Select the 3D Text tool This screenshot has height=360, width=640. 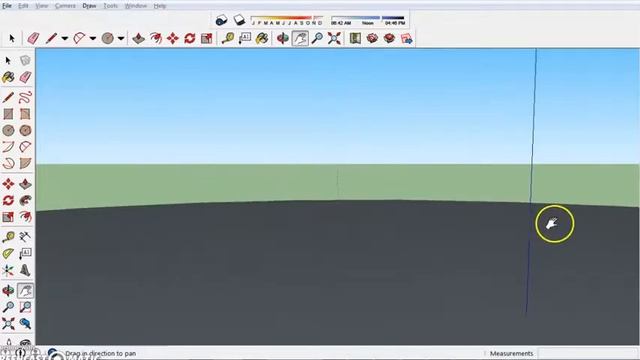25,270
